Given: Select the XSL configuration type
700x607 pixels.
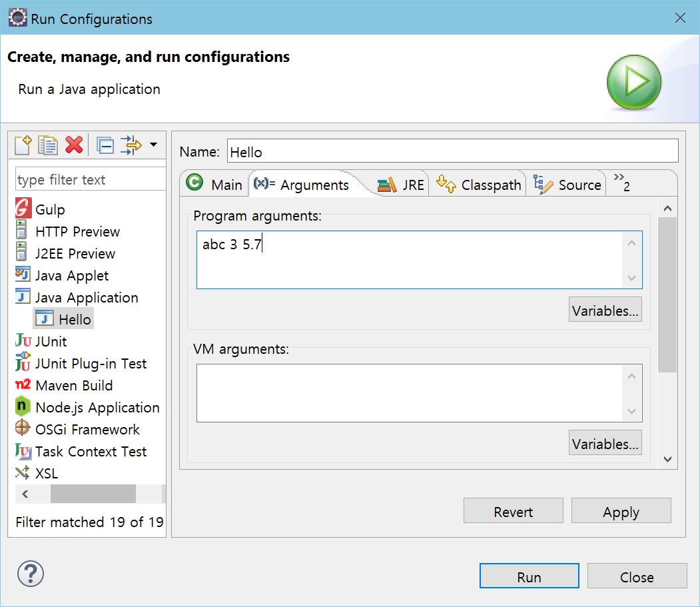Looking at the screenshot, I should 37,473.
